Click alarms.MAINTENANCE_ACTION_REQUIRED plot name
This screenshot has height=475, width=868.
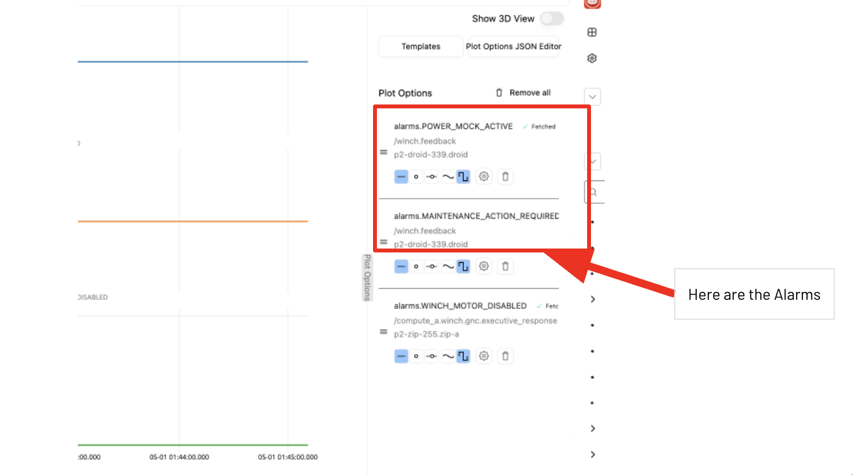tap(476, 216)
